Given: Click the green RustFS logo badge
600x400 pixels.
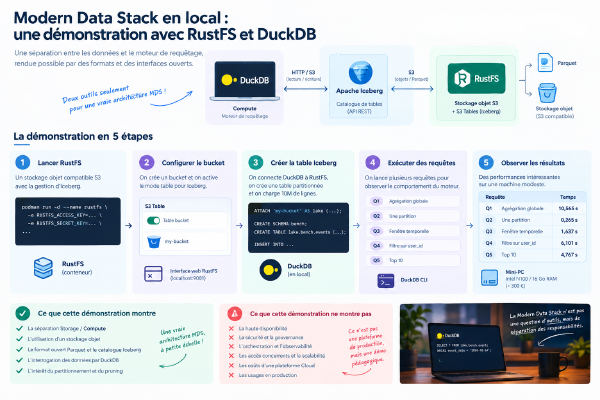Looking at the screenshot, I should 476,78.
